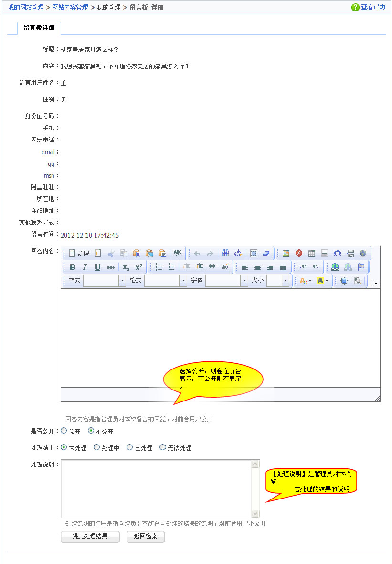Toggle Show Blocks icon
The image size is (392, 564).
coord(357,281)
